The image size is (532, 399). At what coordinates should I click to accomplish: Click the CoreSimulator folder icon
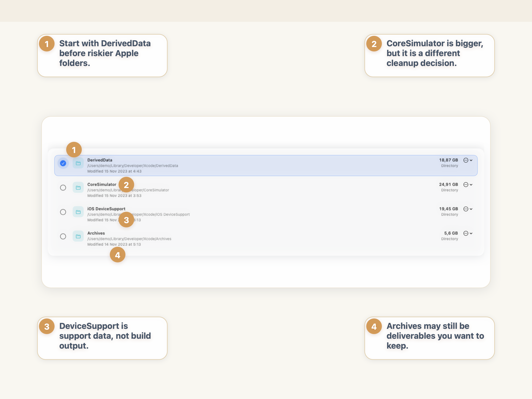tap(78, 188)
